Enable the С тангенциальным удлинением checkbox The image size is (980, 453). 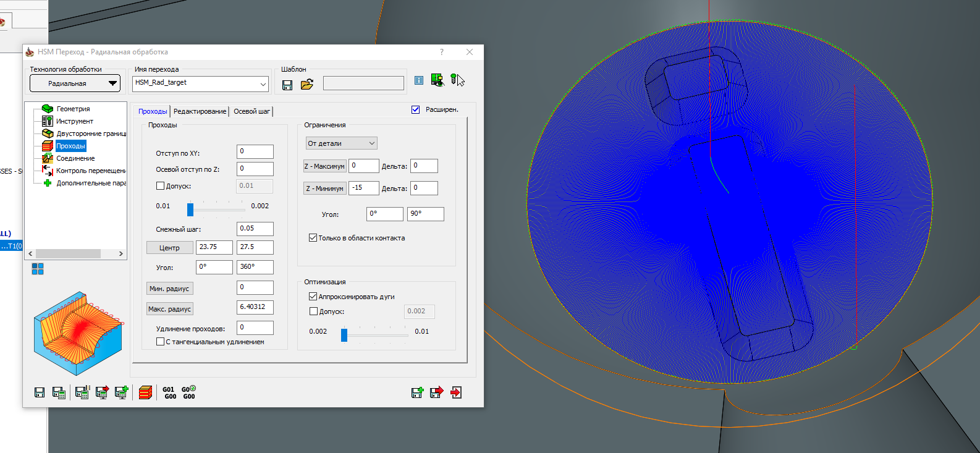[x=161, y=342]
